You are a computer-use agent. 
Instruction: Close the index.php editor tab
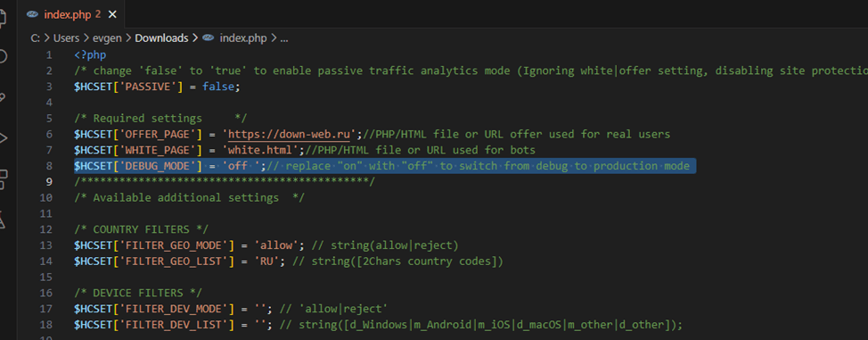[112, 14]
